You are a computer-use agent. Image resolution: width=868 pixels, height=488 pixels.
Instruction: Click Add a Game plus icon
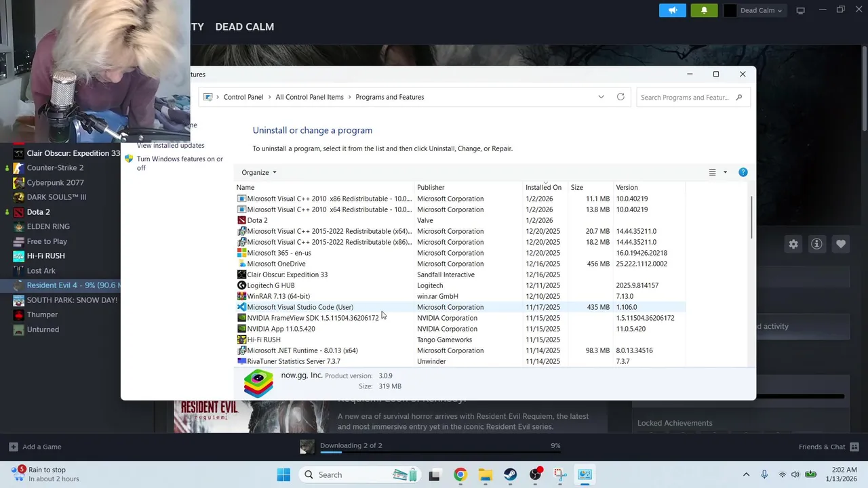[x=13, y=447]
